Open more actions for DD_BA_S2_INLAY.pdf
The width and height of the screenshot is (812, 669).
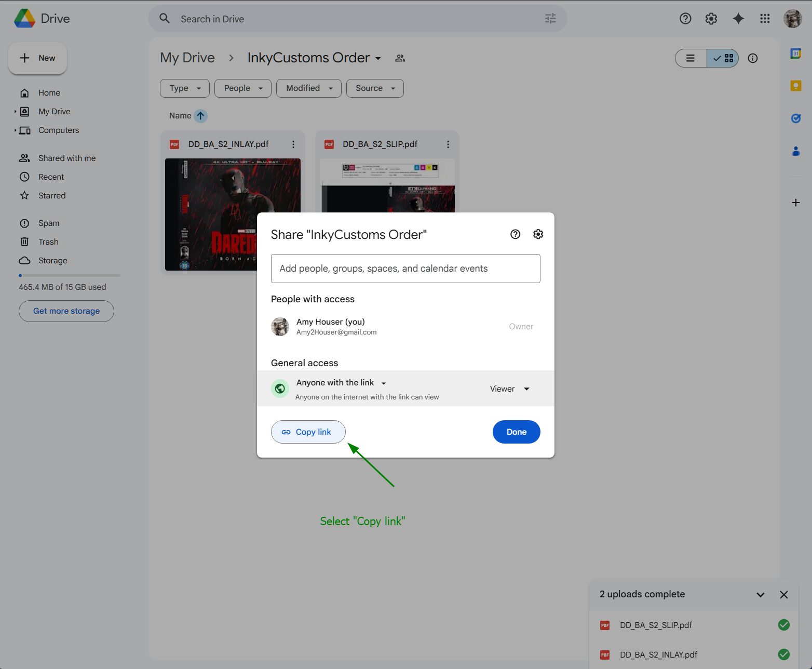[x=293, y=144]
